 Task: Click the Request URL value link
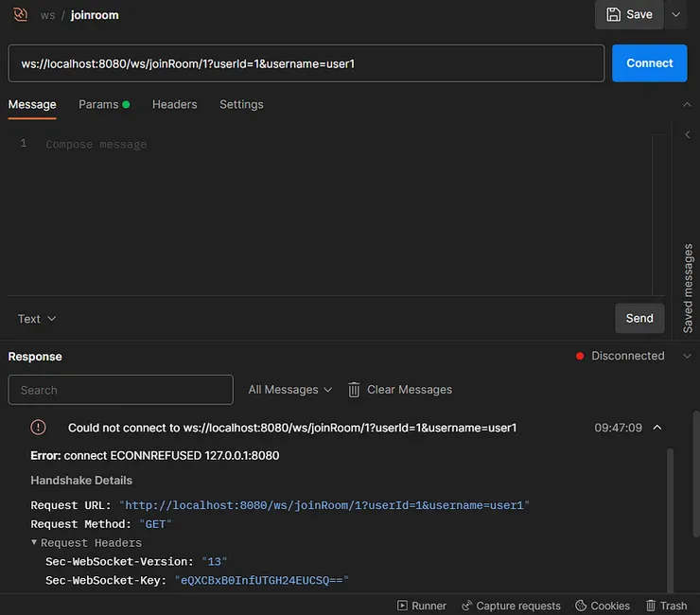[324, 505]
